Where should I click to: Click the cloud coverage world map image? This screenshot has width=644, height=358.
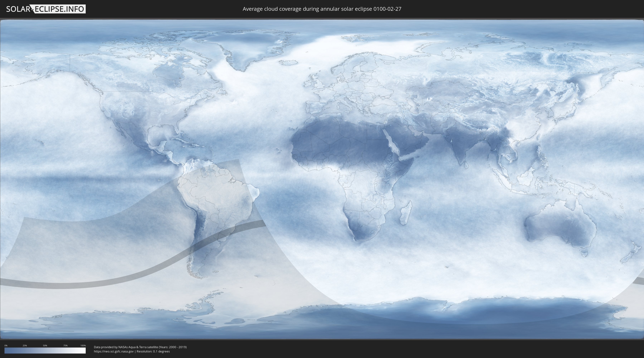[x=322, y=179]
